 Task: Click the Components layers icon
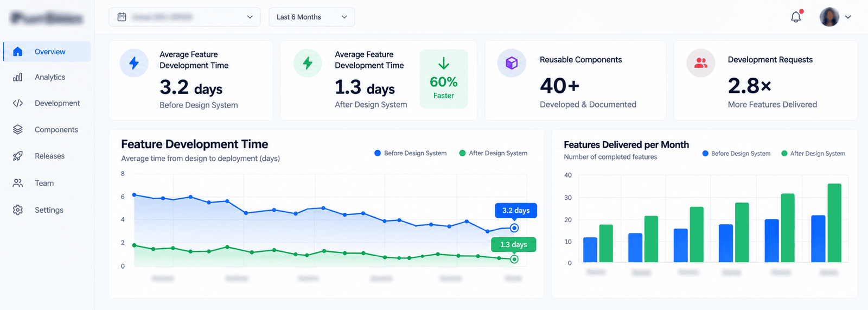[x=18, y=130]
